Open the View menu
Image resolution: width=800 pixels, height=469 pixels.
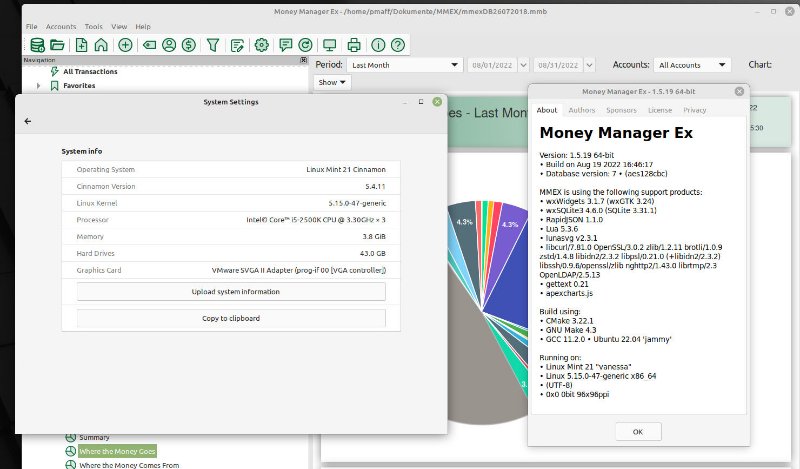(x=119, y=27)
